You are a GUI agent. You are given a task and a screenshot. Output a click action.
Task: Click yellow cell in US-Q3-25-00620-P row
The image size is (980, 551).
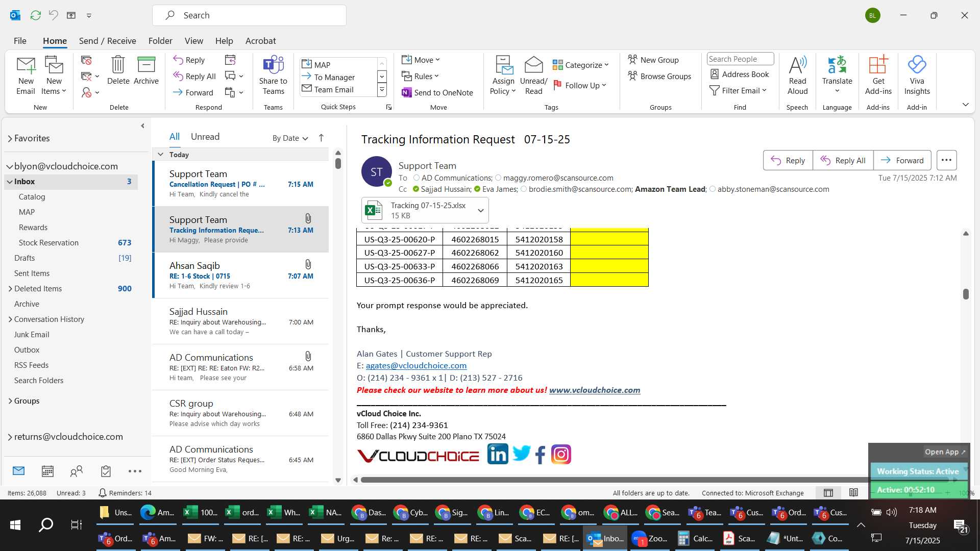click(x=609, y=239)
